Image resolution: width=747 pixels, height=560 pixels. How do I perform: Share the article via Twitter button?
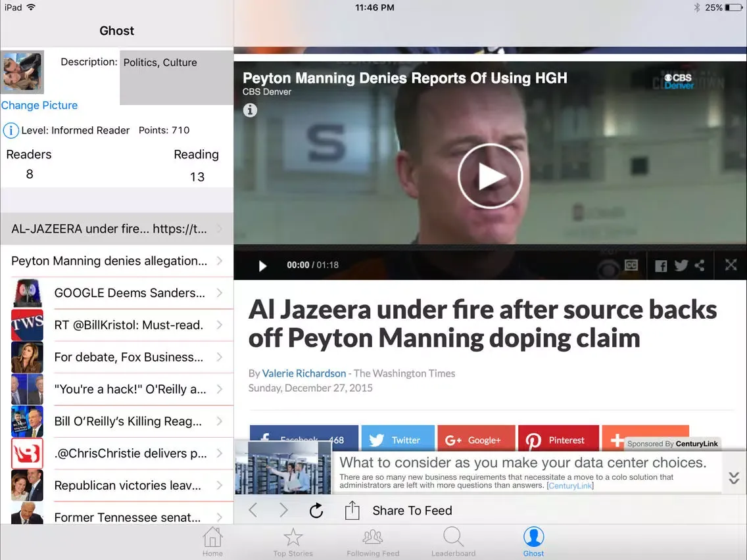pyautogui.click(x=398, y=438)
